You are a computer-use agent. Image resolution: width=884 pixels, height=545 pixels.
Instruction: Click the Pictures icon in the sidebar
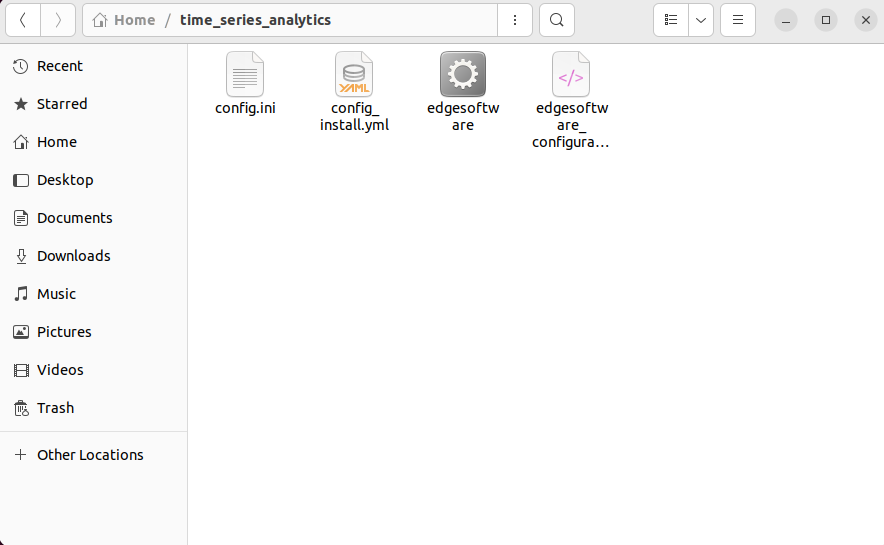click(21, 332)
